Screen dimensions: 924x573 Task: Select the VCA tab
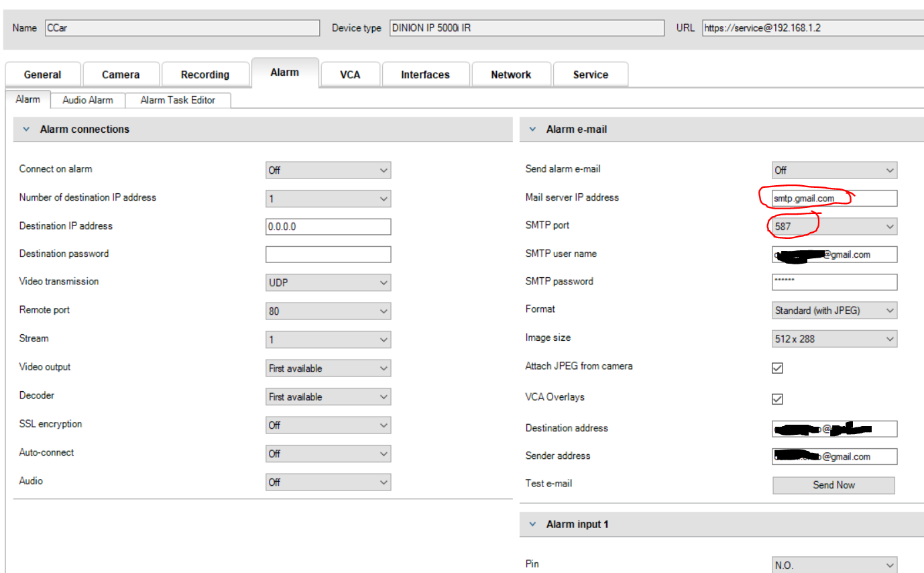pyautogui.click(x=350, y=74)
